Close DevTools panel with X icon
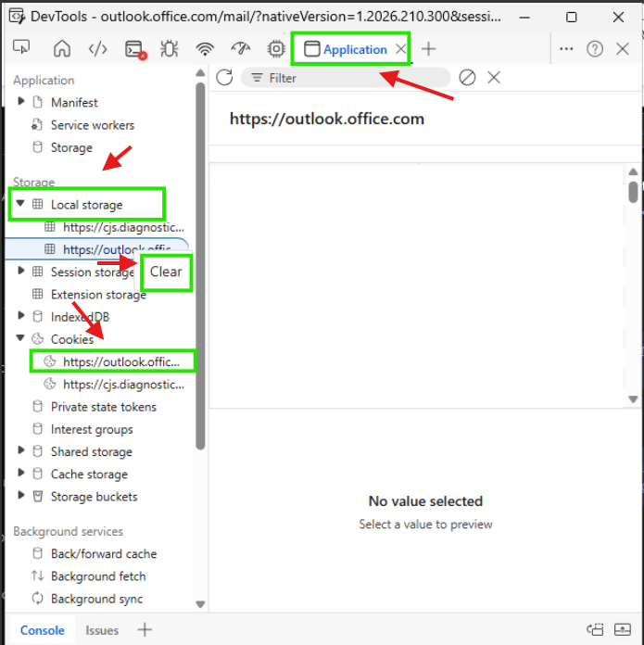The height and width of the screenshot is (645, 644). tap(623, 49)
